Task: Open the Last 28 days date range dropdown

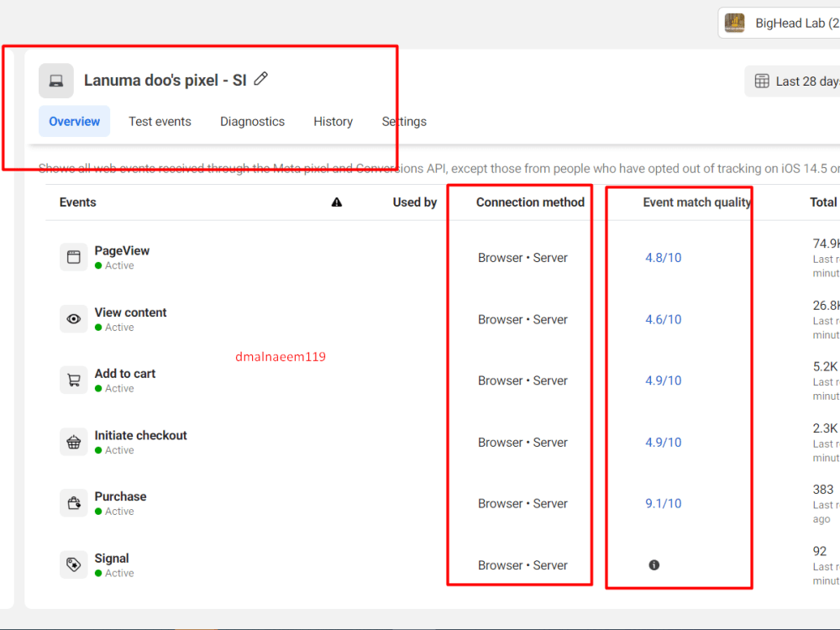Action: click(793, 81)
